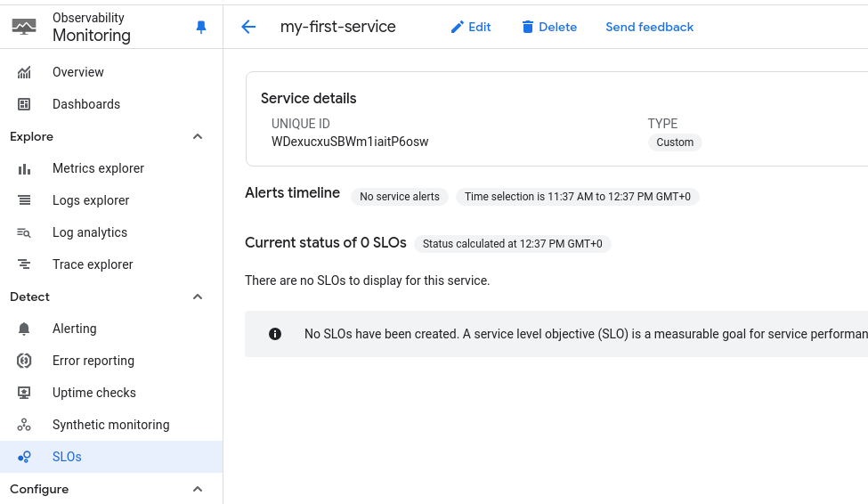Screen dimensions: 868x504
Task: Click the Custom type chip
Action: (675, 142)
